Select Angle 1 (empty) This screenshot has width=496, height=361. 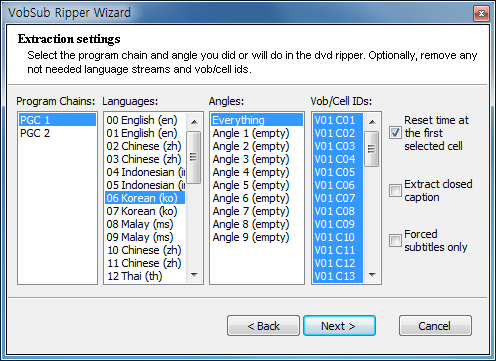tap(257, 133)
